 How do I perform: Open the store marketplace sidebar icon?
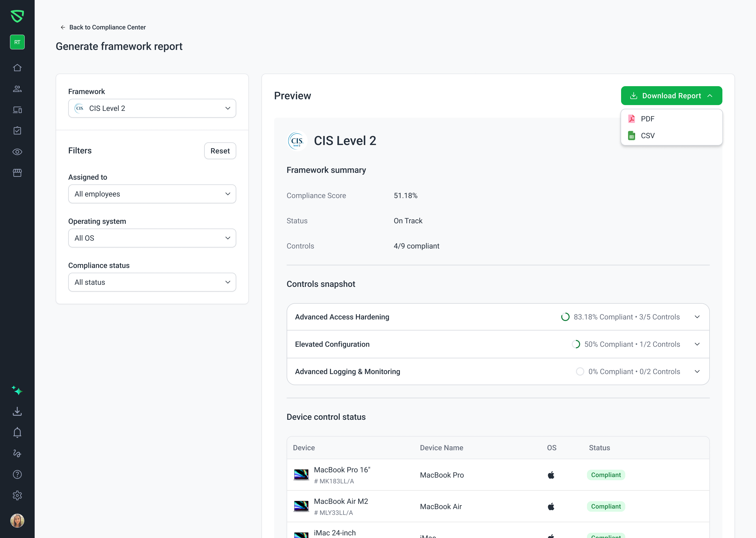(17, 173)
